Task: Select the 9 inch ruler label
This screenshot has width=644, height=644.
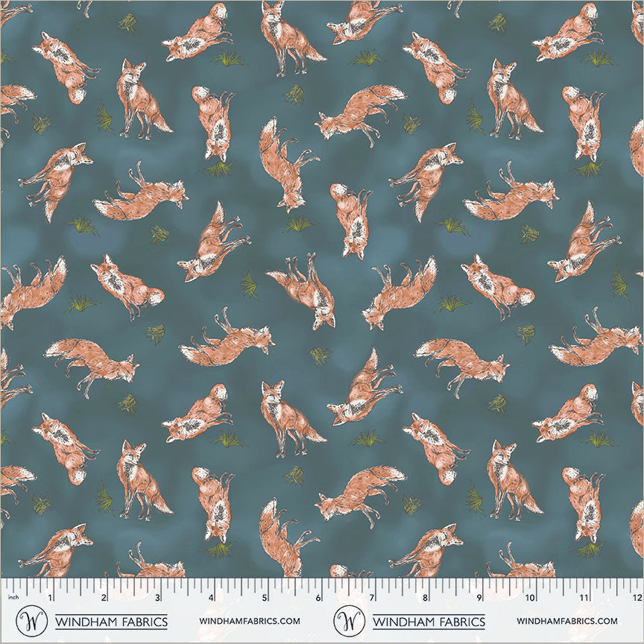Action: pyautogui.click(x=479, y=598)
